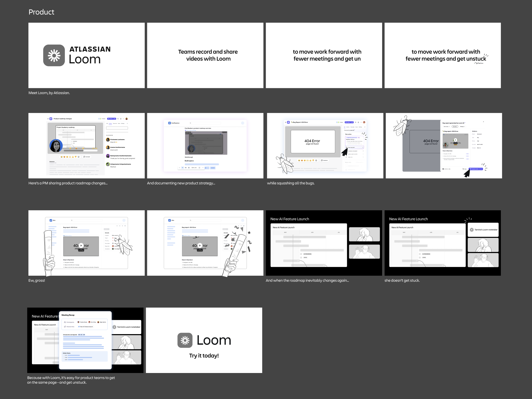Open the How to doc dropdown
The height and width of the screenshot is (399, 532).
[447, 127]
